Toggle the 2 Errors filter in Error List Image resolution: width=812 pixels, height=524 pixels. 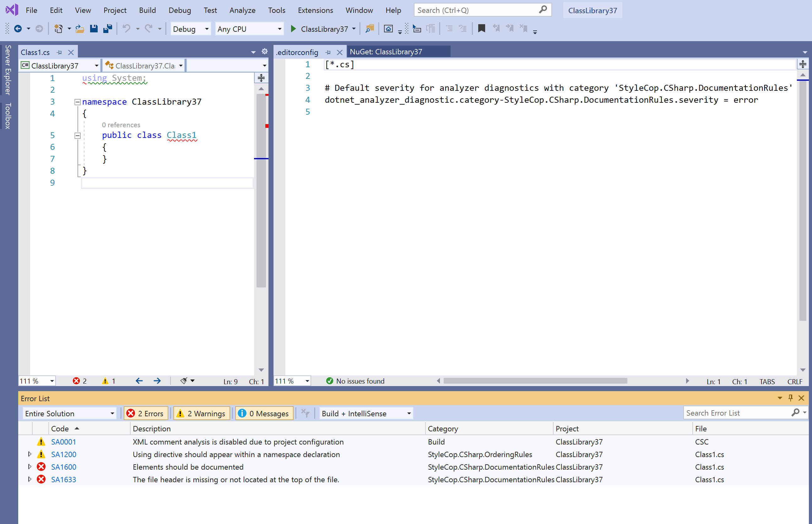[x=146, y=413]
